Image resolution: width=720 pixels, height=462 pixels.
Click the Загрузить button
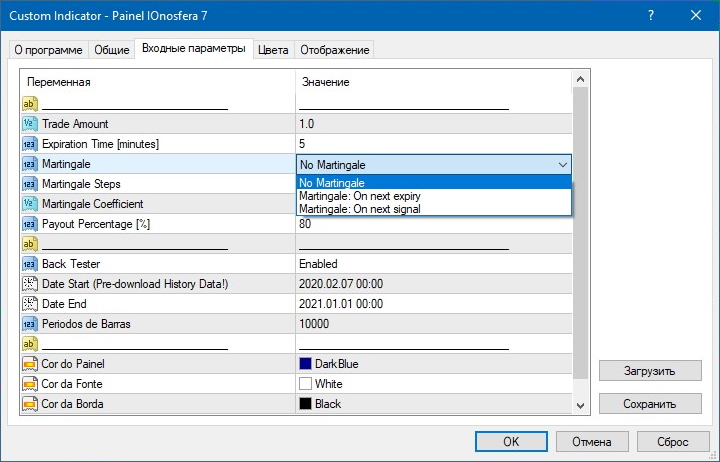pyautogui.click(x=650, y=370)
